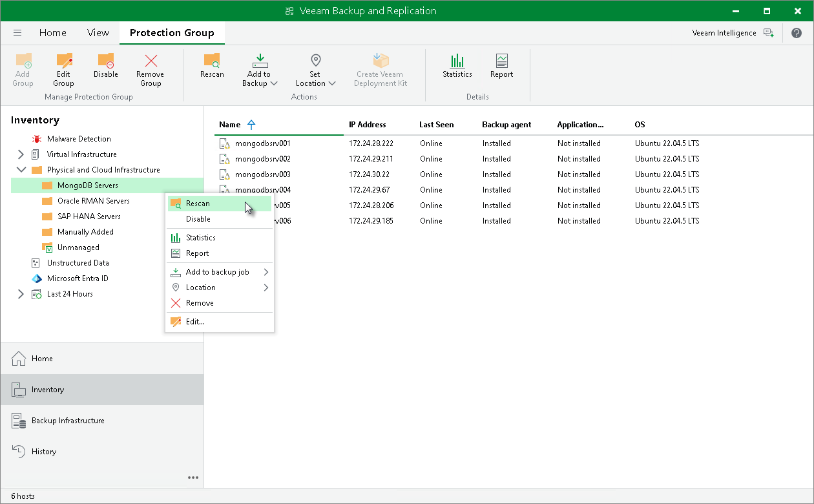This screenshot has width=814, height=504.
Task: Open the Add to backup job submenu
Action: (x=220, y=272)
